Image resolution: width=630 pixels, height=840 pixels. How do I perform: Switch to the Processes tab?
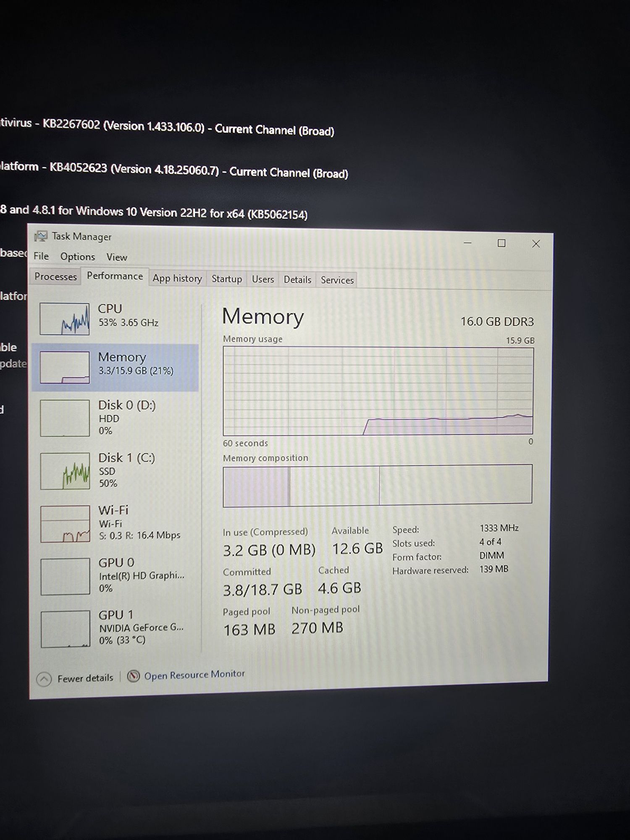click(x=55, y=276)
